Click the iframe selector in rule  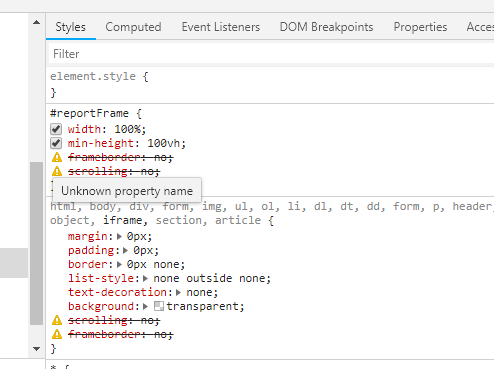coord(122,220)
